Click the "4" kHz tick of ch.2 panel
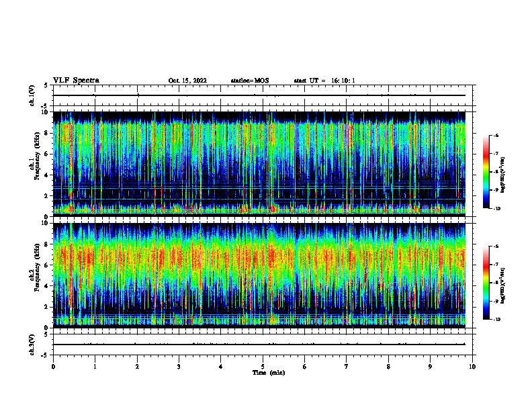Image resolution: width=532 pixels, height=411 pixels. [x=46, y=286]
